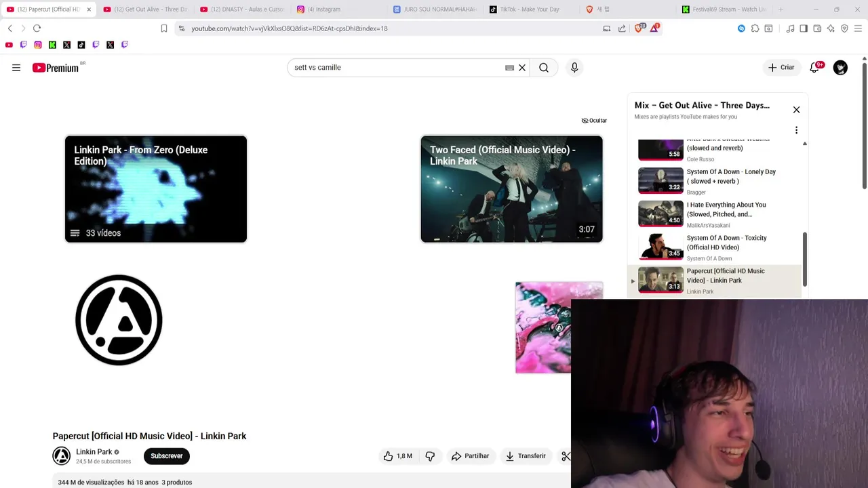Switch to TikTok Make Your Day tab

pos(532,9)
